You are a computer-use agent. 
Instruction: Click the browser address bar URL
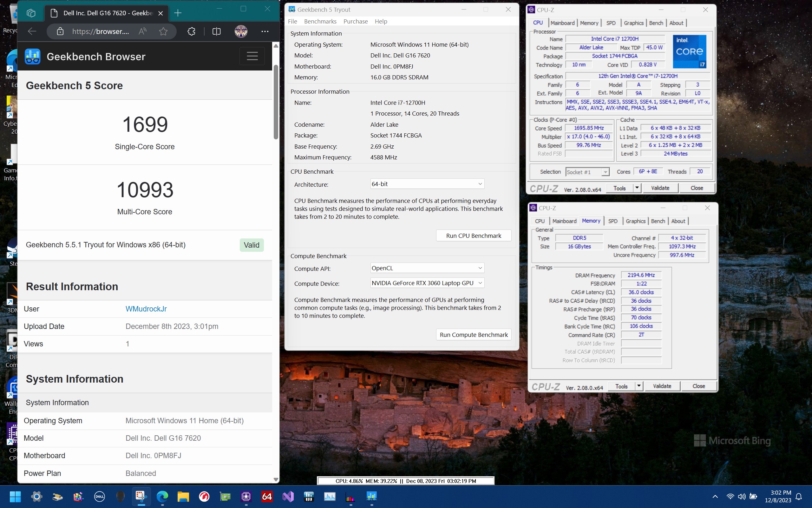click(x=101, y=31)
